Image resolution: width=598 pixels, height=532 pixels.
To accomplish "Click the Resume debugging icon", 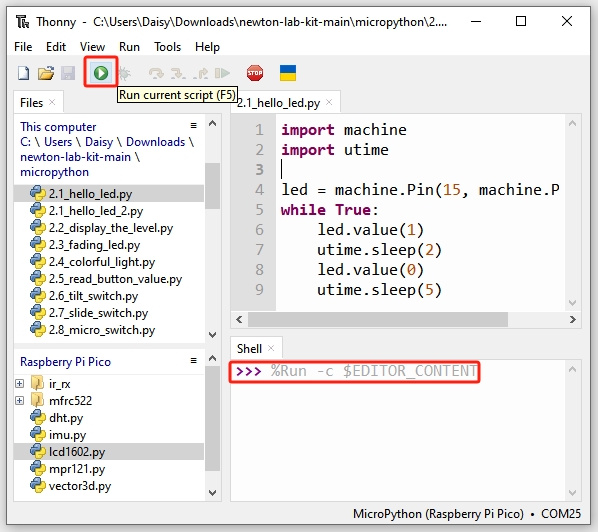I will 222,73.
